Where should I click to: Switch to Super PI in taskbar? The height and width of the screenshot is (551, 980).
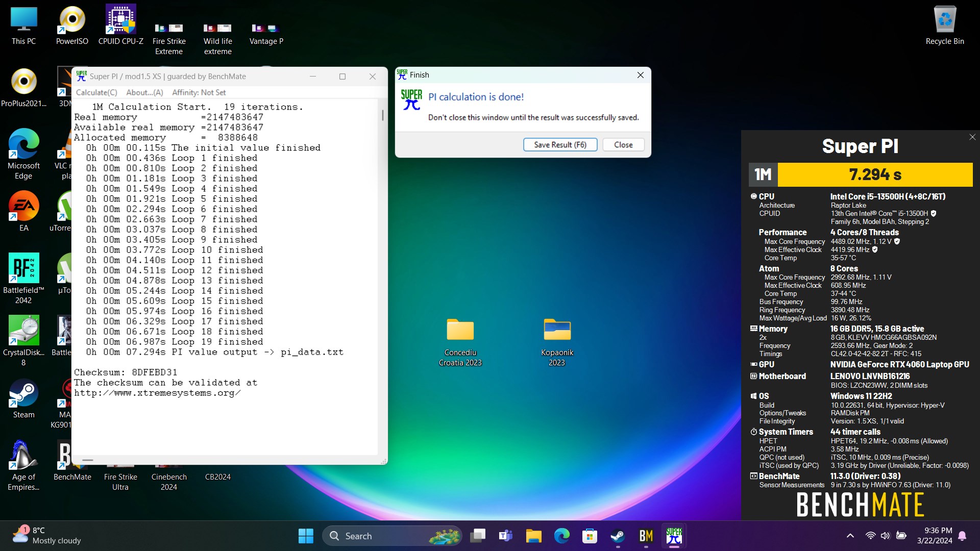coord(674,536)
